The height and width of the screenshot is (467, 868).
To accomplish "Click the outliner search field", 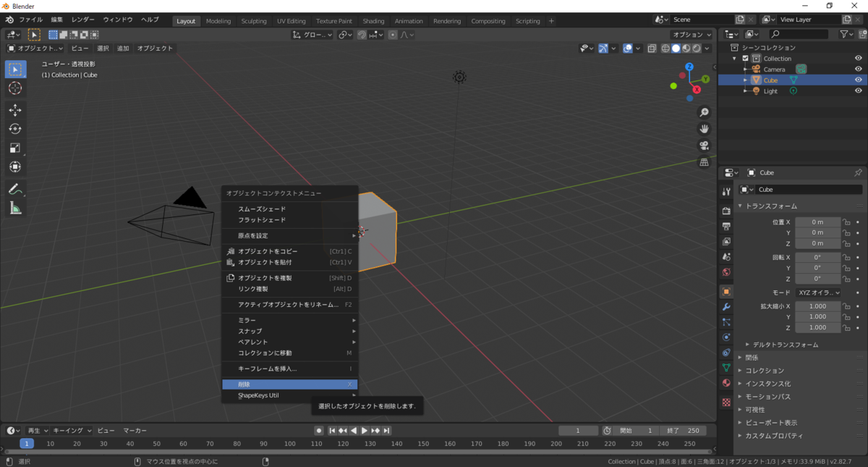I will (799, 34).
